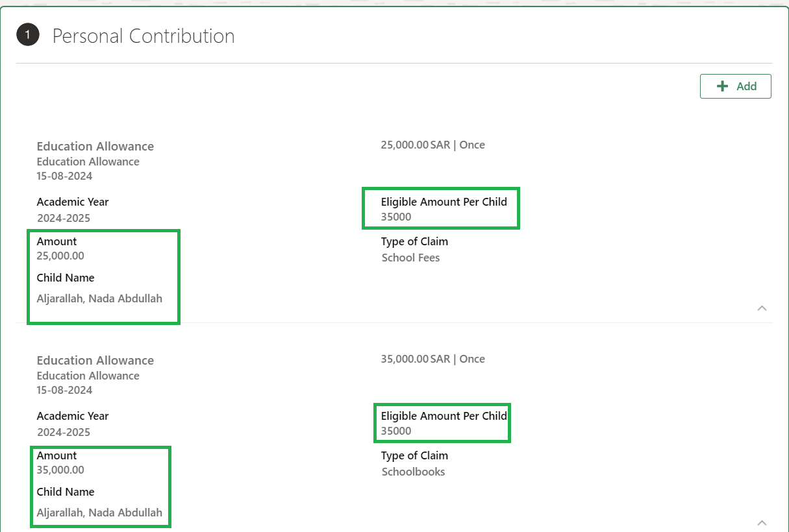Select the Eligible Amount Per Child value 35000
The width and height of the screenshot is (789, 532).
pos(395,217)
